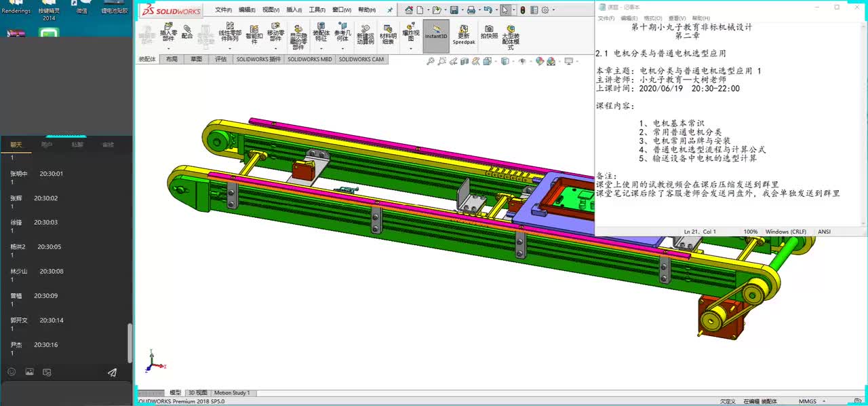Expand the 线性零部件阵列 dropdown arrow
The width and height of the screenshot is (868, 406).
pos(230,49)
